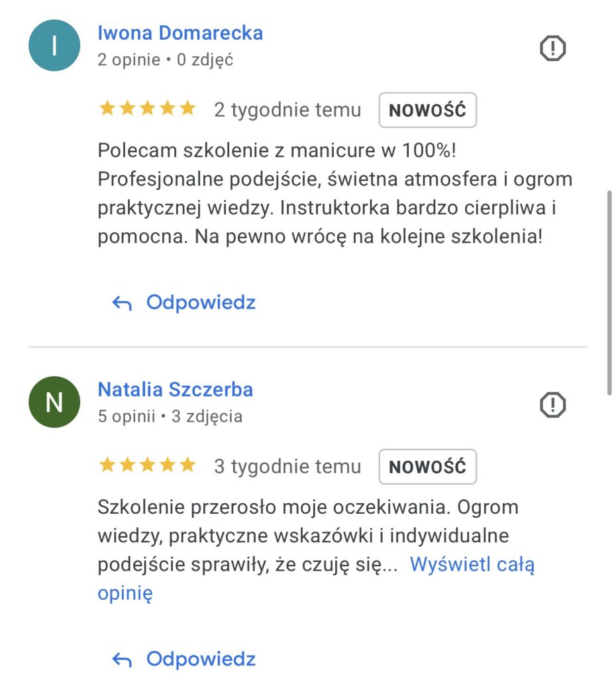The height and width of the screenshot is (678, 616).
Task: Open Iwona Domarecka's teal avatar
Action: (54, 46)
